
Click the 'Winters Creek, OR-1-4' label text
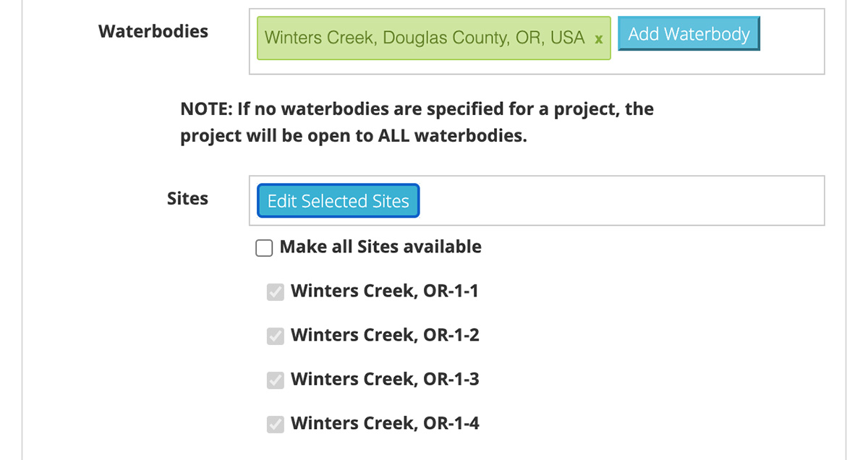(385, 424)
